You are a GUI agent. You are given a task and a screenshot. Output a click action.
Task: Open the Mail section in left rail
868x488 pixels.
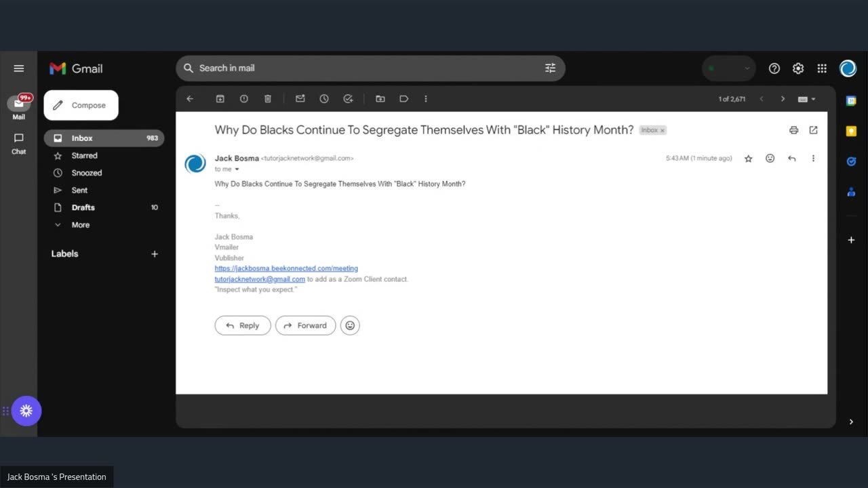pos(19,107)
